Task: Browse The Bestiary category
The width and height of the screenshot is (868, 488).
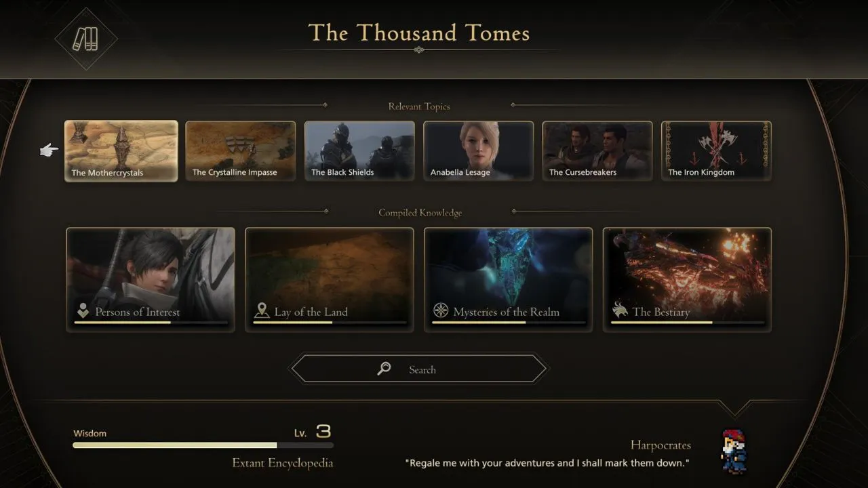Action: point(688,279)
